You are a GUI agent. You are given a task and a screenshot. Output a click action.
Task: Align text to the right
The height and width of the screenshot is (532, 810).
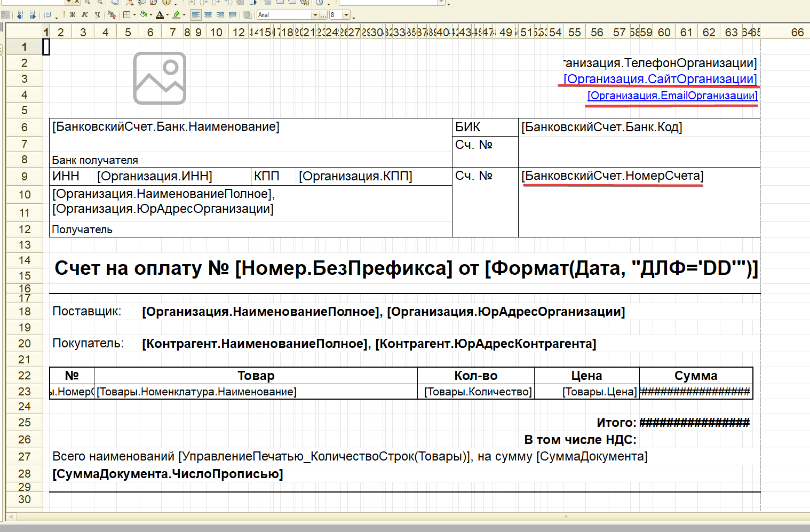click(x=220, y=15)
